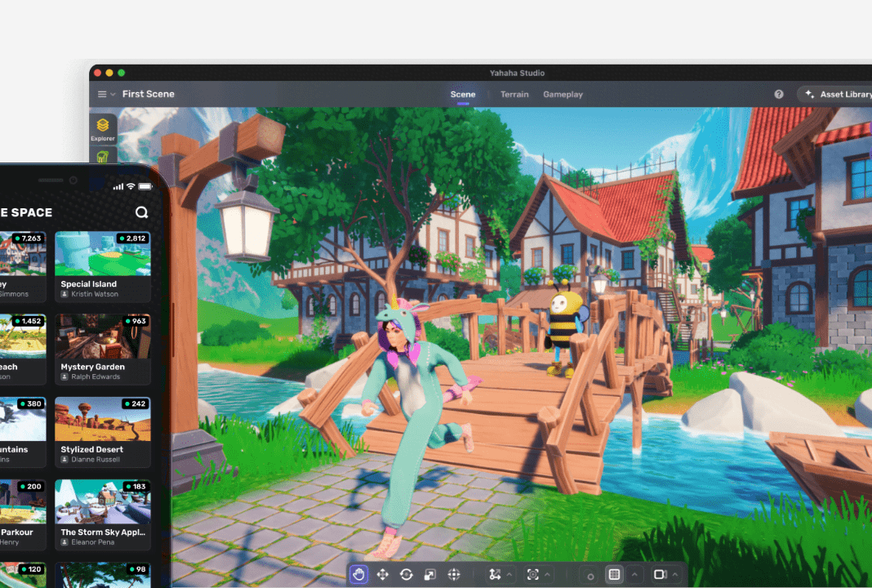The width and height of the screenshot is (872, 588).
Task: Click the small circle button in bottom toolbar
Action: [x=590, y=577]
